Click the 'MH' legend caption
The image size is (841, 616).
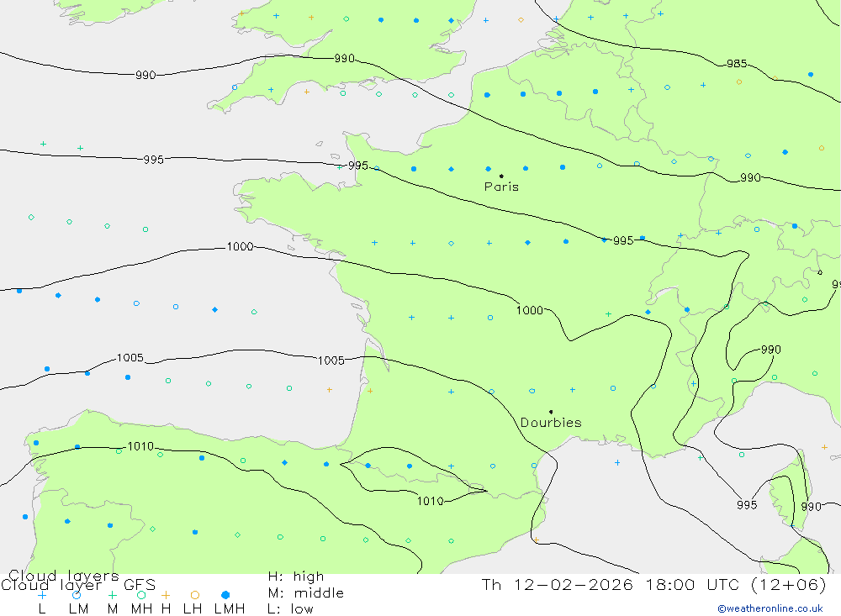tap(141, 609)
